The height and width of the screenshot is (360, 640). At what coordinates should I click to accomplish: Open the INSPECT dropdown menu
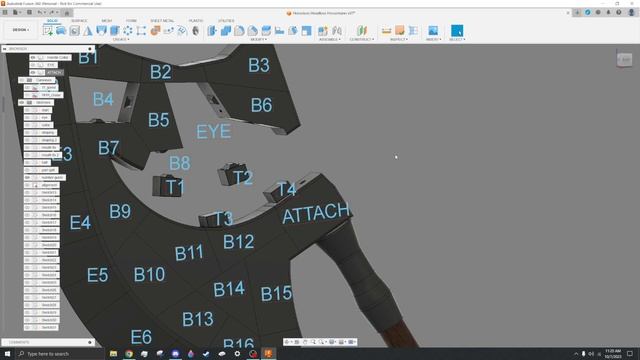[399, 40]
